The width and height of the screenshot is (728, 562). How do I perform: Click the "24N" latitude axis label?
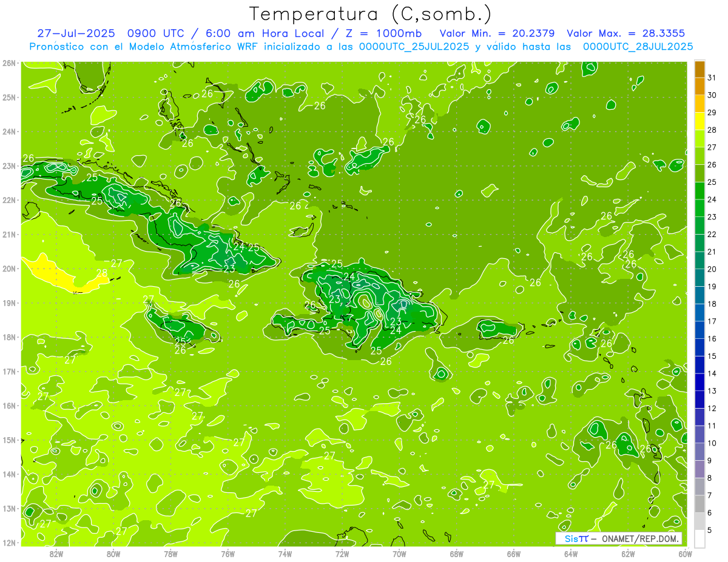[8, 132]
